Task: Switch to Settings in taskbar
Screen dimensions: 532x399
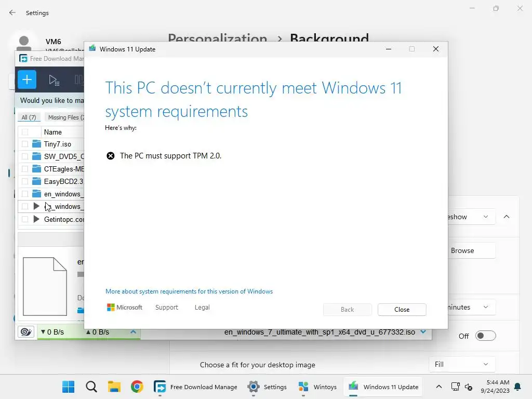Action: [x=267, y=387]
